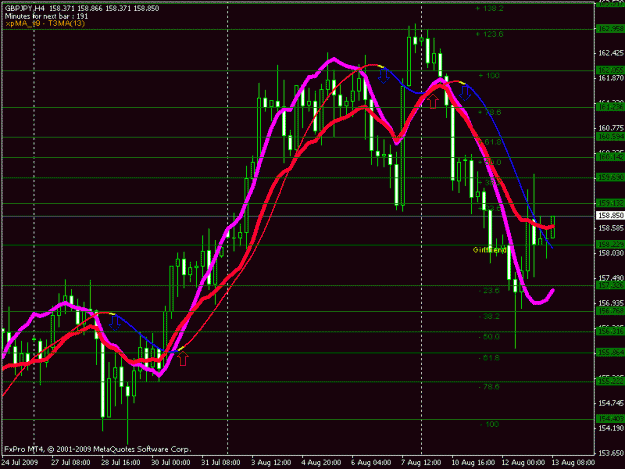Viewport: 625px width, 469px height.
Task: Click the 3 Aug 12:00 time label
Action: click(x=271, y=463)
